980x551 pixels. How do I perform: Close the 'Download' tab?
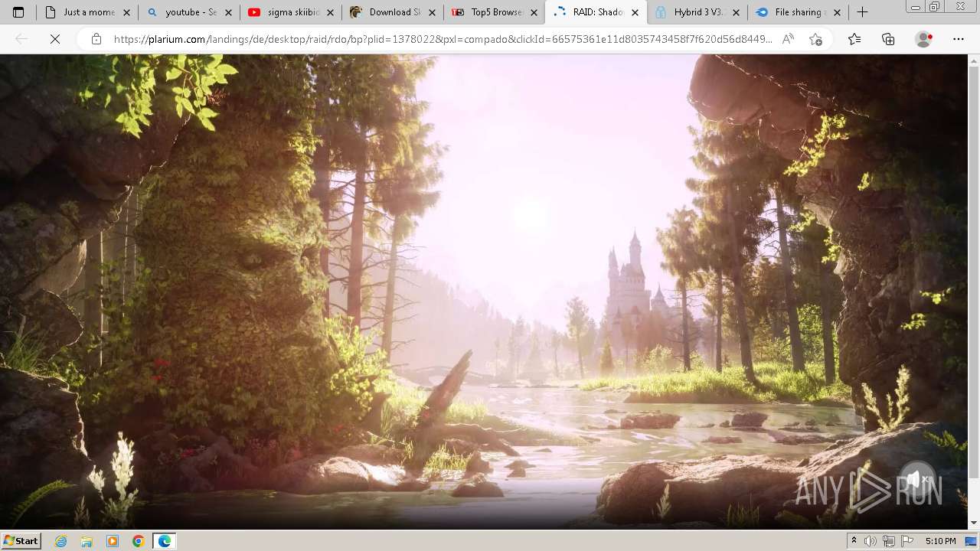[432, 12]
